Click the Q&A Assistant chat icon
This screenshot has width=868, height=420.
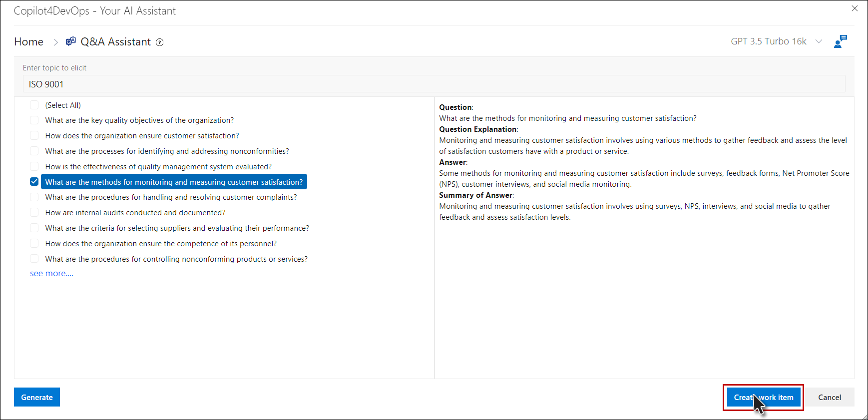tap(71, 41)
